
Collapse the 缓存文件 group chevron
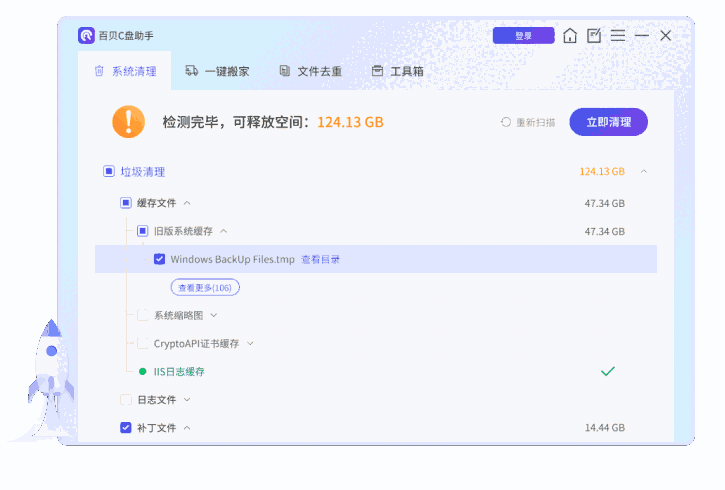187,203
